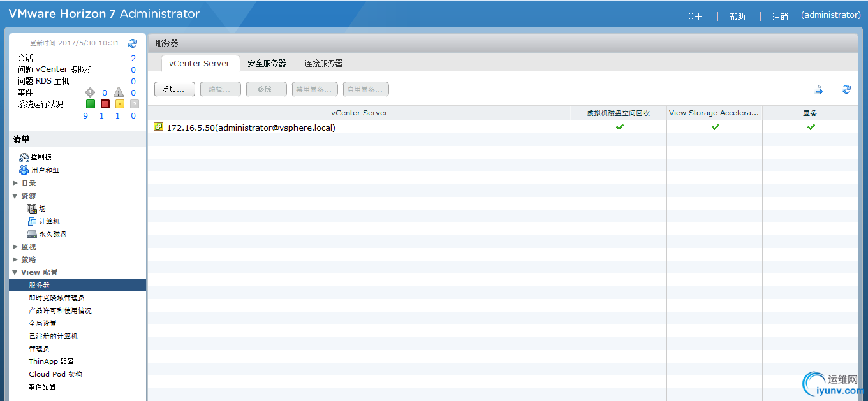
Task: Click the 编辑... button
Action: pos(220,89)
